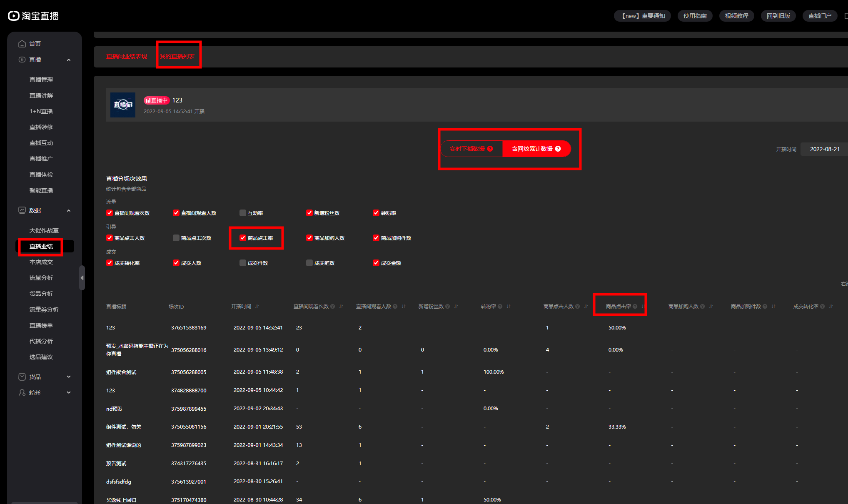Expand the 货品 sidebar section chevron

click(69, 377)
